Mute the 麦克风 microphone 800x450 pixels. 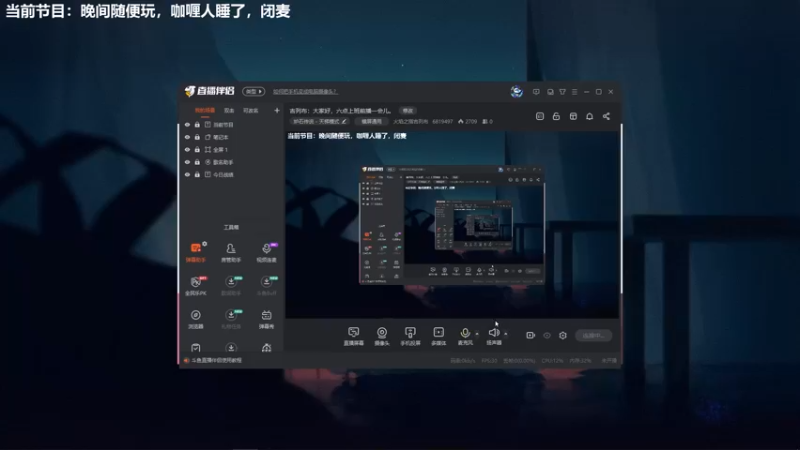click(x=465, y=336)
